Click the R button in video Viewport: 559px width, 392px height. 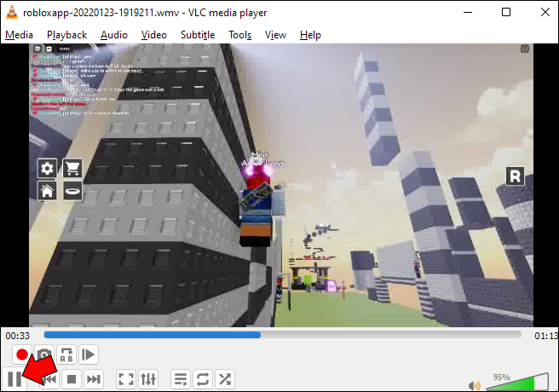point(516,176)
